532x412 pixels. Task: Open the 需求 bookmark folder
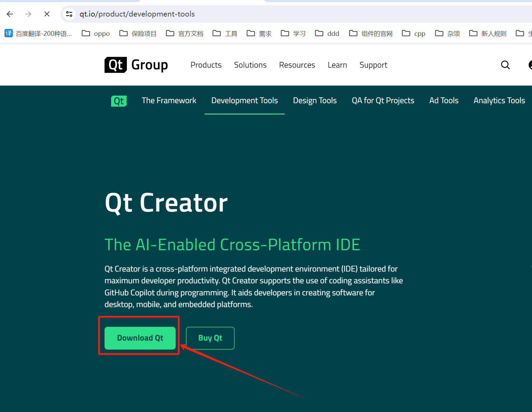(x=259, y=33)
